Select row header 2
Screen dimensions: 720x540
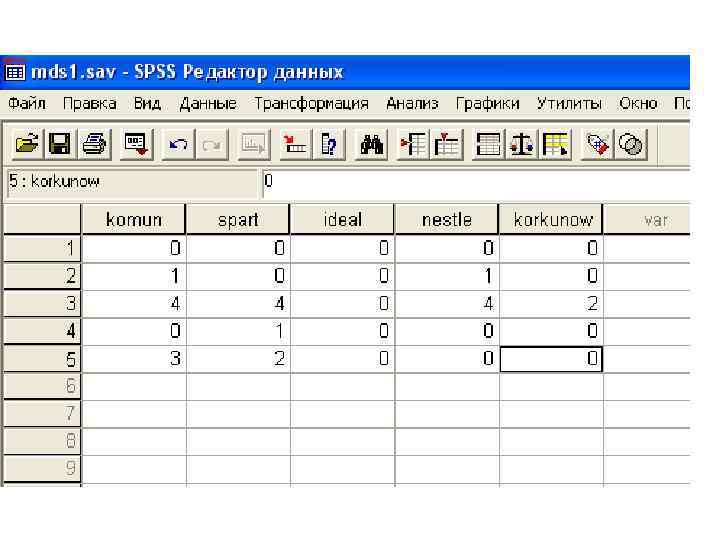(42, 276)
